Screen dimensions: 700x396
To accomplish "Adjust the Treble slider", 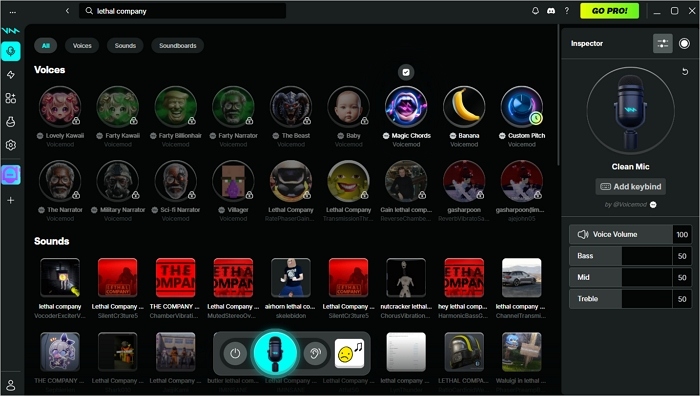I will [621, 299].
